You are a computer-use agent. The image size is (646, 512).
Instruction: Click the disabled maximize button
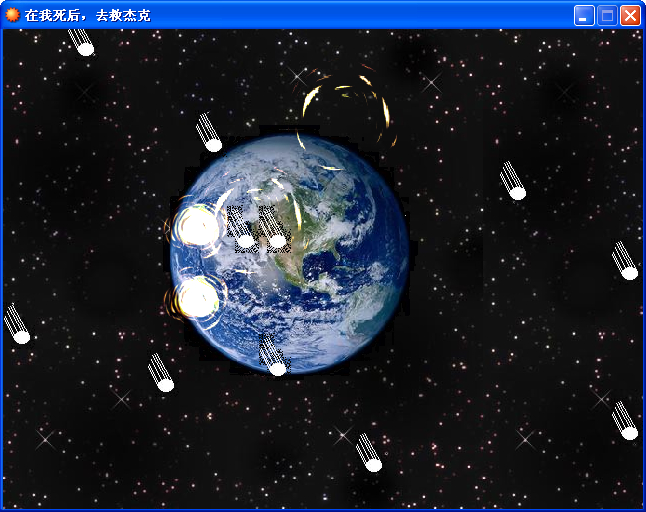607,16
